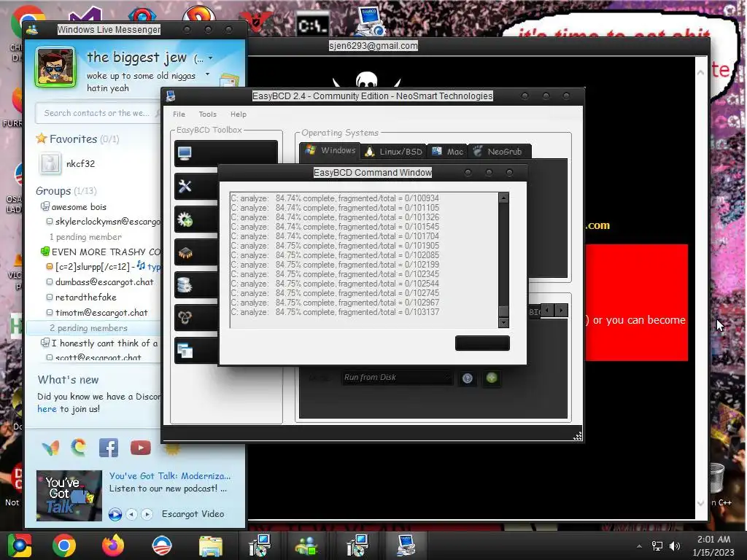The width and height of the screenshot is (747, 560).
Task: Click Command Window scrollbar down arrow
Action: (503, 322)
